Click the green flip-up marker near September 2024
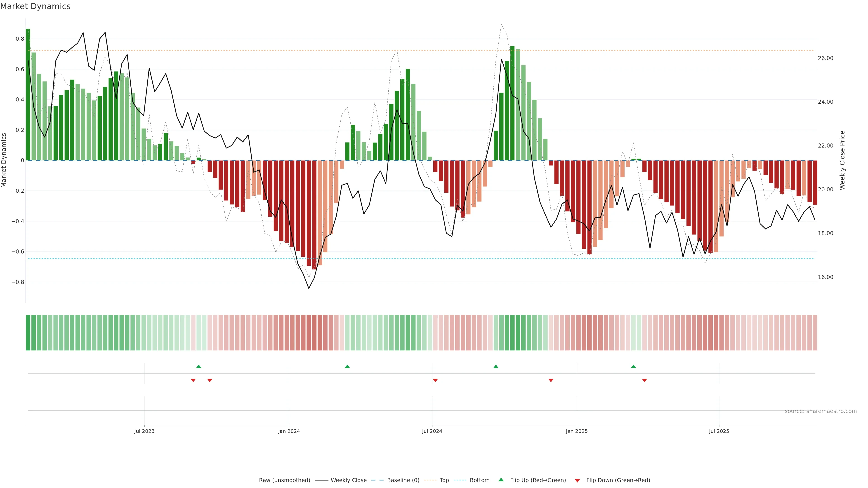Screen dimensions: 868x488 (496, 366)
